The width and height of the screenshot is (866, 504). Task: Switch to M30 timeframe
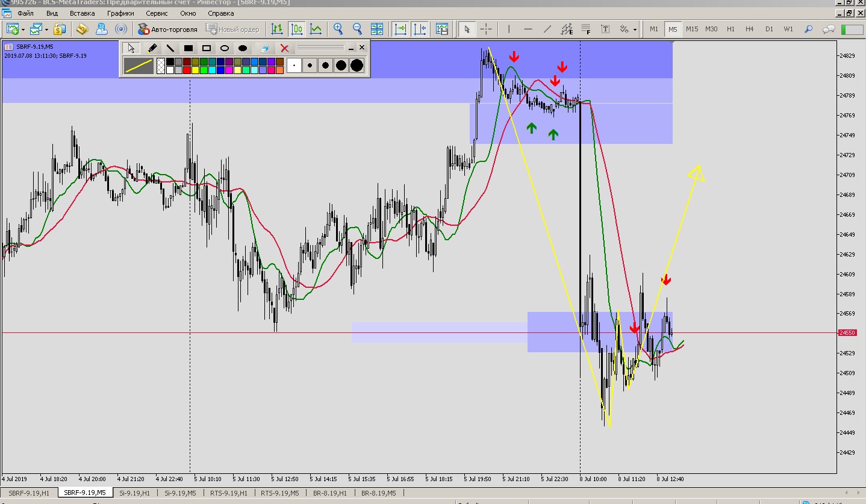[x=711, y=29]
